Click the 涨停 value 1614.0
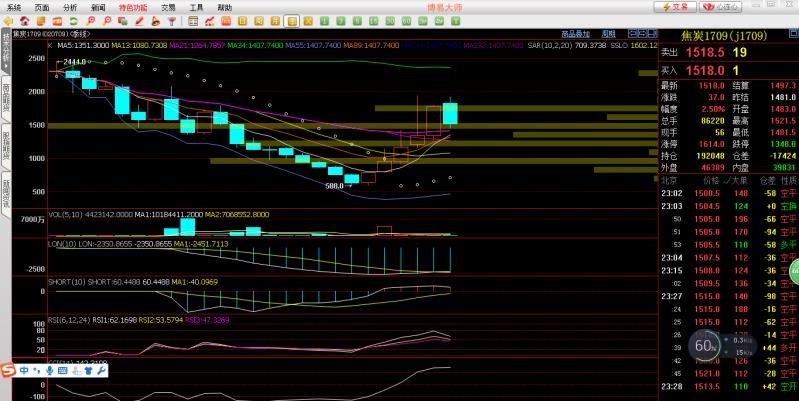 pyautogui.click(x=714, y=145)
